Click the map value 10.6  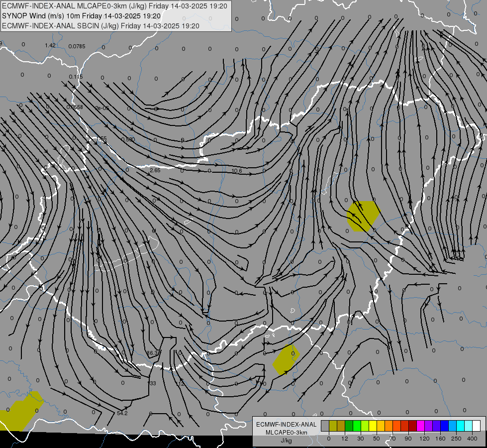237,171
